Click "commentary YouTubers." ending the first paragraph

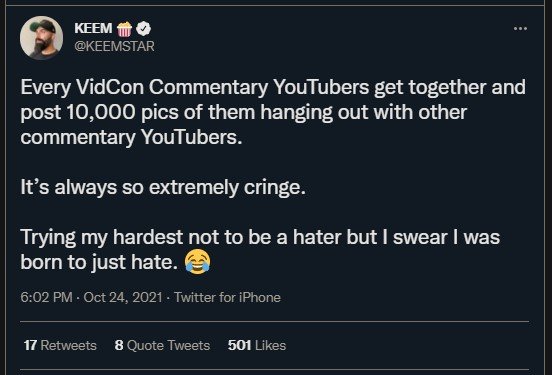131,137
